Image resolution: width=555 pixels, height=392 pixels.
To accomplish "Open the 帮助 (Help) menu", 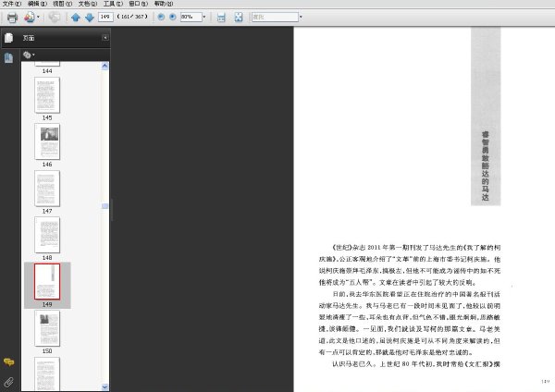I will (164, 4).
